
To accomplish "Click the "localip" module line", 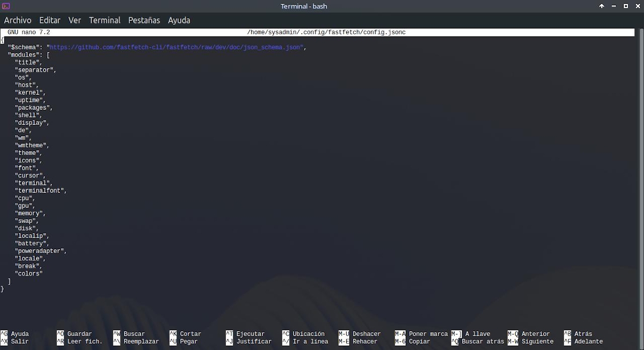I will click(32, 236).
